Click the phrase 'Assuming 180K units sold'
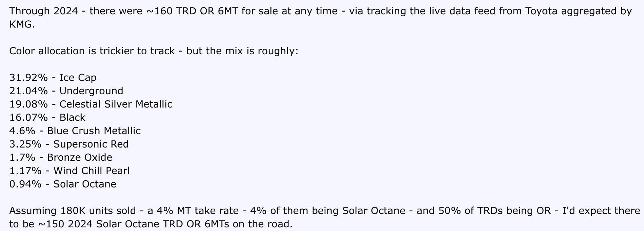Image resolution: width=644 pixels, height=231 pixels. [x=73, y=211]
